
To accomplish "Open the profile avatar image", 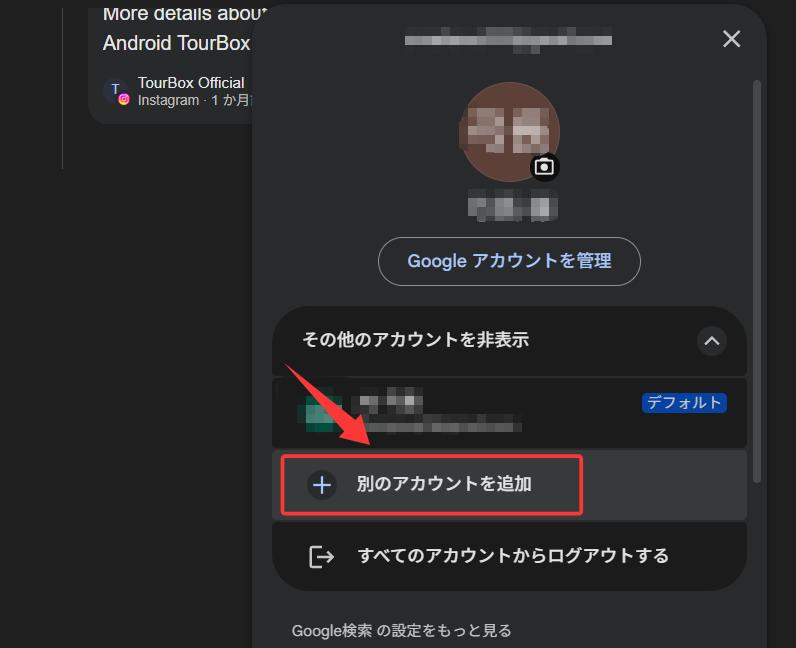I will point(509,132).
